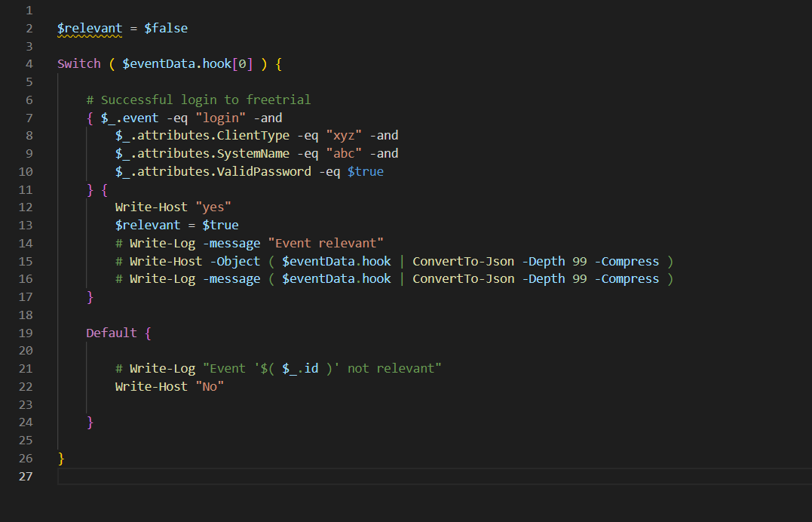Click the "login" string on line 7

click(219, 117)
